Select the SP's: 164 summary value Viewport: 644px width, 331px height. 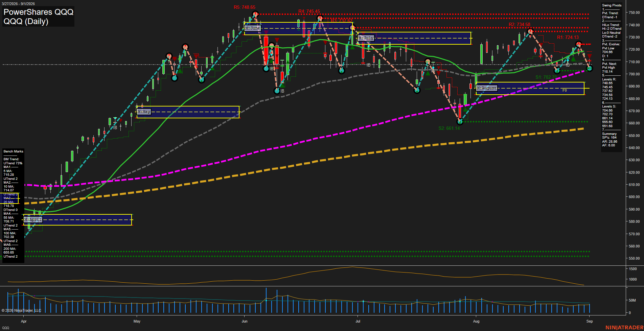point(609,138)
